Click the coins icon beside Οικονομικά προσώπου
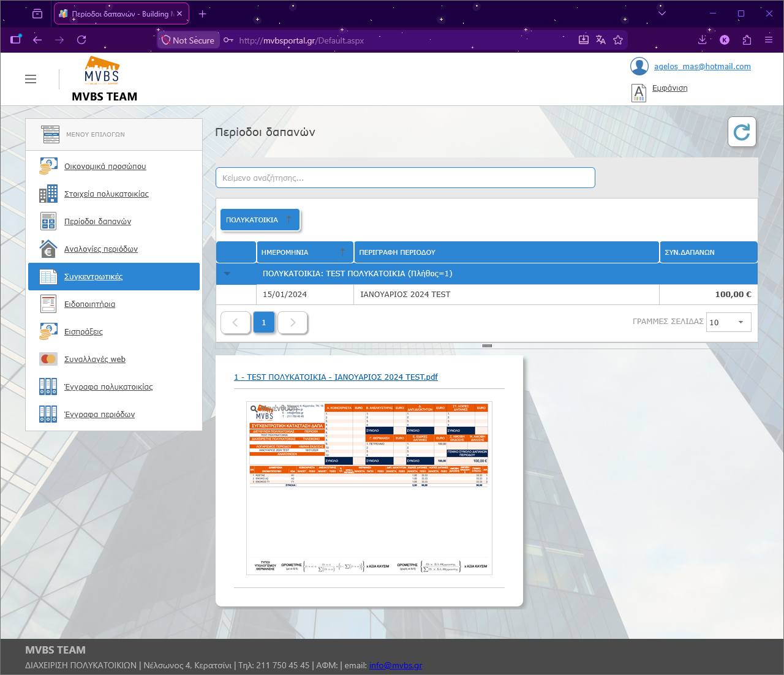The height and width of the screenshot is (675, 784). click(48, 166)
